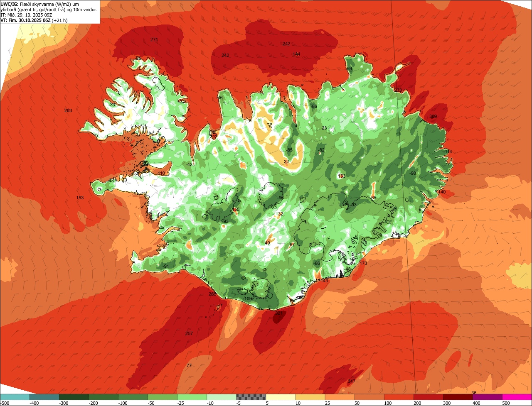Select the magenta swatch right of 500
This screenshot has height=406, width=532.
tap(517, 397)
